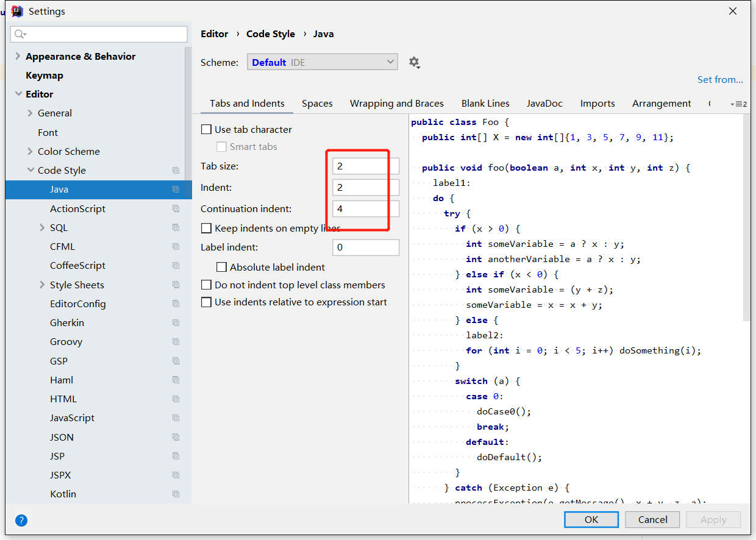Image resolution: width=756 pixels, height=540 pixels.
Task: Switch to the Spaces tab
Action: coord(317,104)
